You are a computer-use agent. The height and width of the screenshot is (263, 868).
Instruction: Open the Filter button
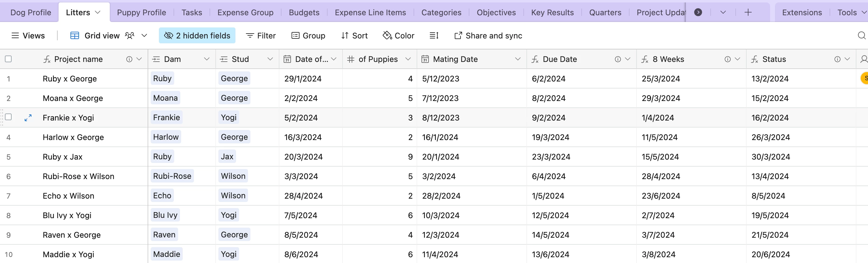coord(261,35)
